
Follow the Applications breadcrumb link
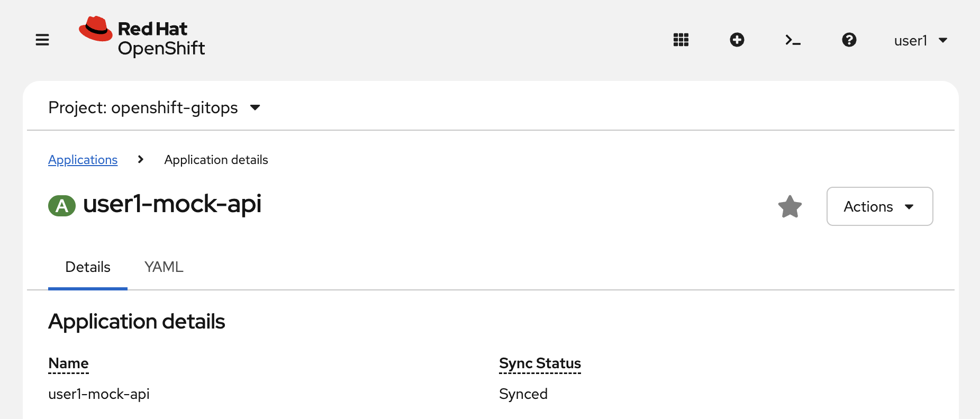coord(83,159)
